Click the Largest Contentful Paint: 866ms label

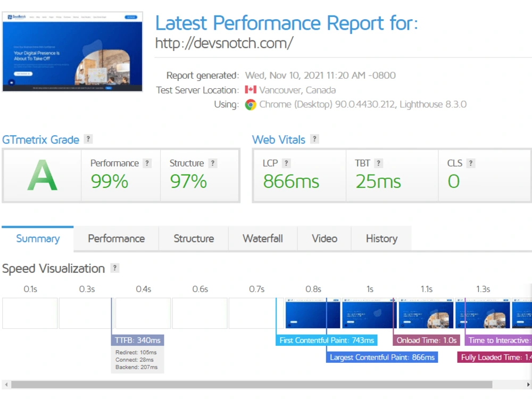pos(382,358)
